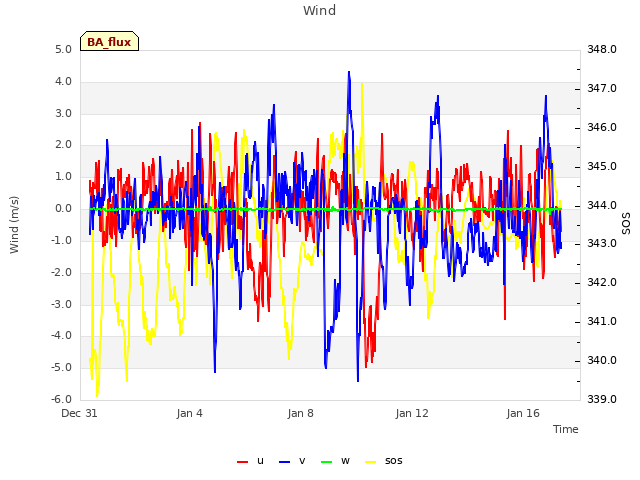The image size is (640, 480).
Task: Click the 344.0 right axis value
Action: pos(602,205)
